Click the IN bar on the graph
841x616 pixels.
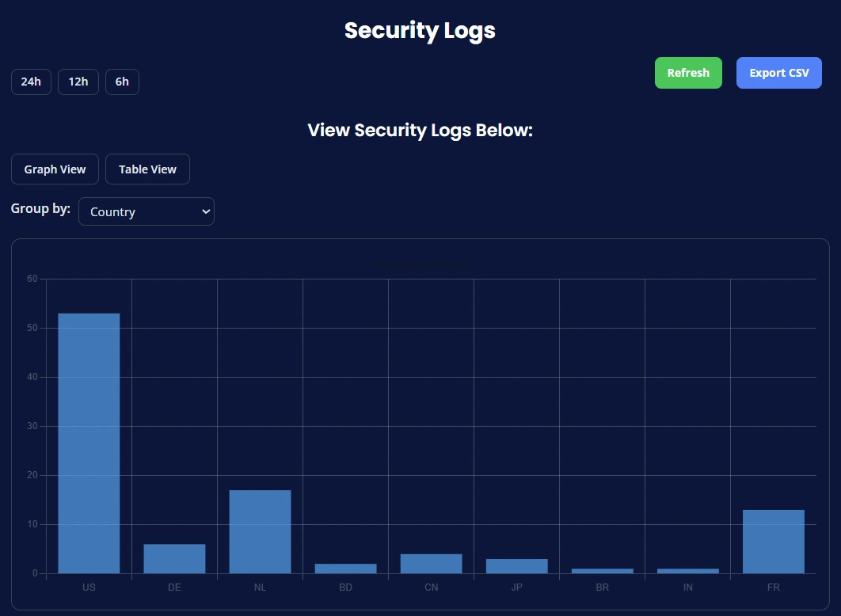tap(687, 571)
